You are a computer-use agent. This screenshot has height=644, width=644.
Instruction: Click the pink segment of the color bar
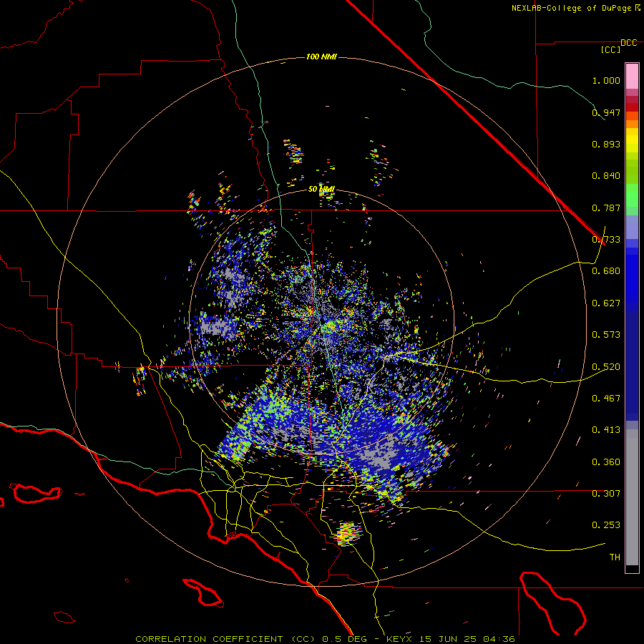pyautogui.click(x=632, y=77)
